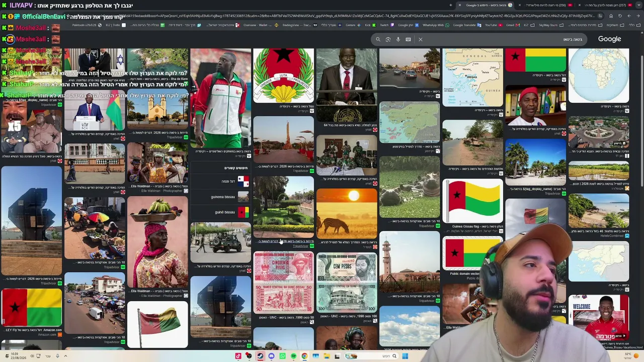Open the waving flag on pole image
The height and width of the screenshot is (362, 644).
coord(157,325)
